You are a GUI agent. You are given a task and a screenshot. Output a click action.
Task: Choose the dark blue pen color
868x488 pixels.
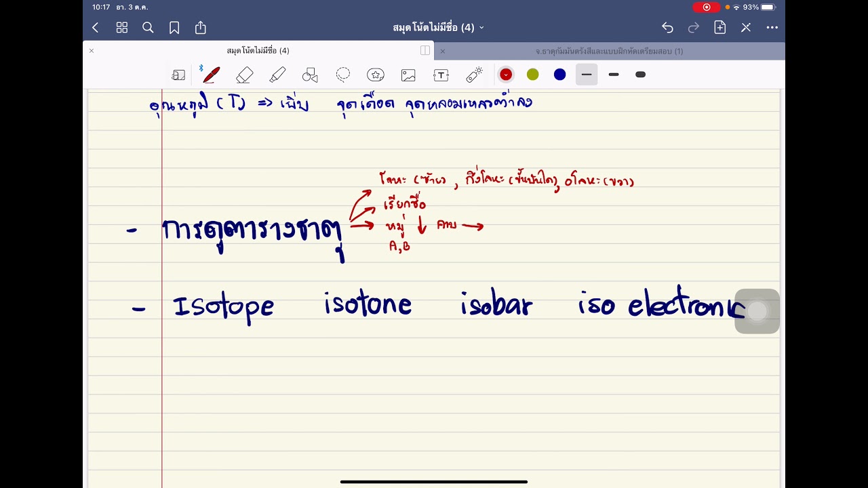(559, 75)
